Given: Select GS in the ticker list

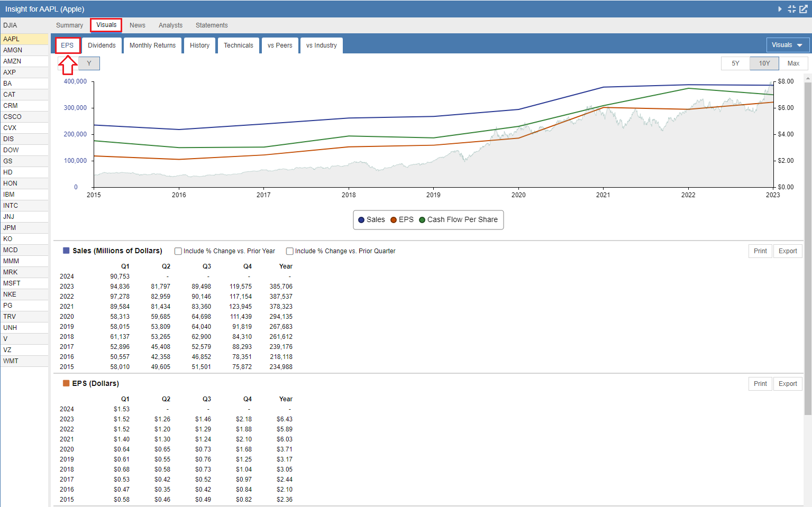Looking at the screenshot, I should (x=24, y=161).
